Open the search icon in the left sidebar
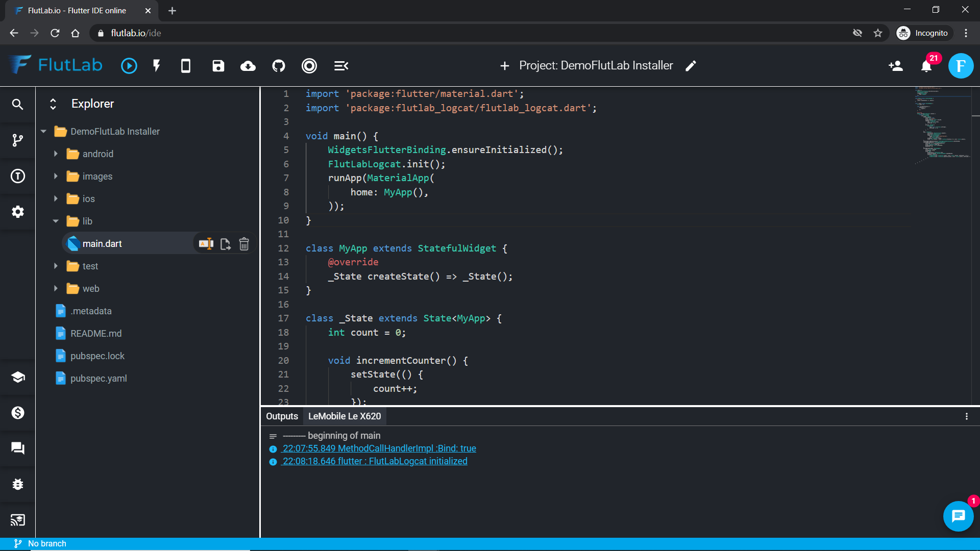Viewport: 980px width, 551px height. tap(18, 105)
